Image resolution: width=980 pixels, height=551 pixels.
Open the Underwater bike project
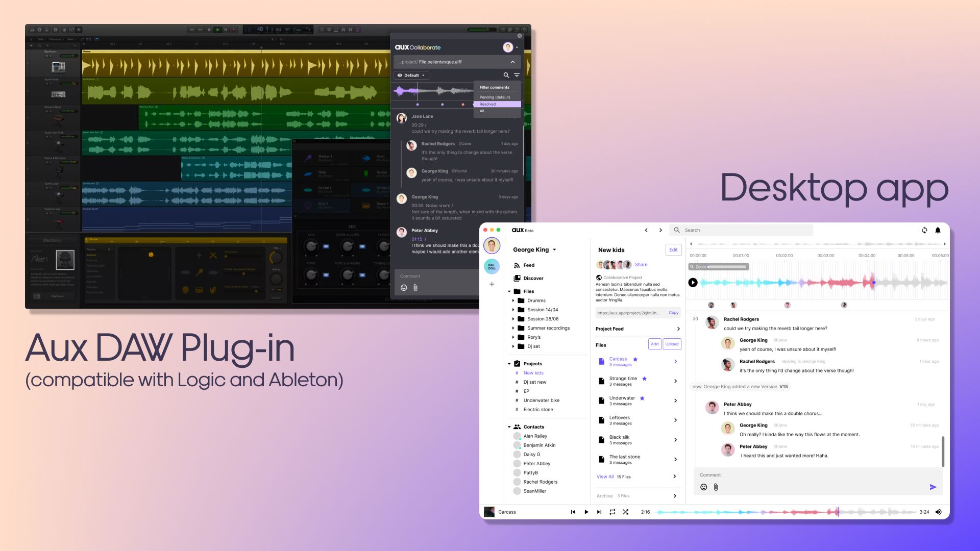tap(541, 400)
